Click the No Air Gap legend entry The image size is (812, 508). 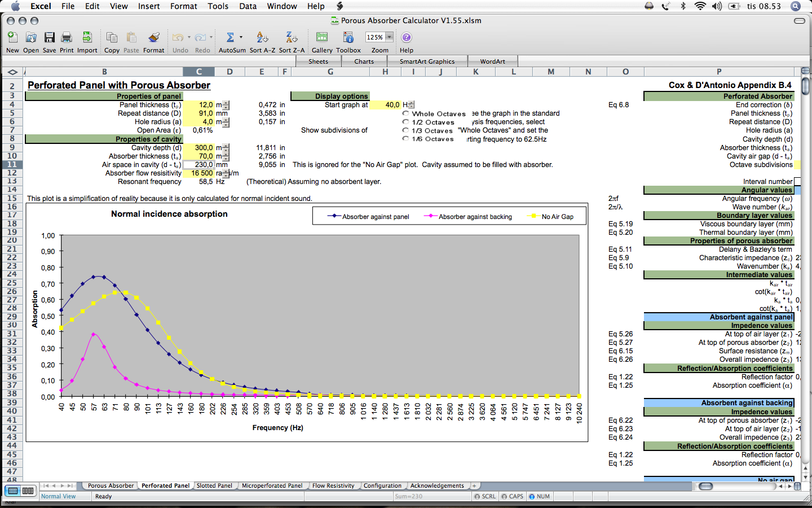(550, 217)
